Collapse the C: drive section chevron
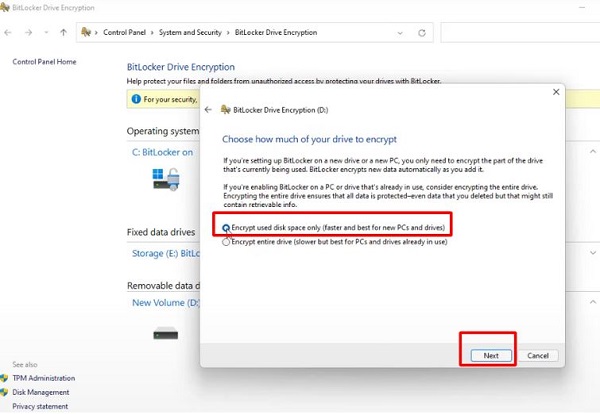The height and width of the screenshot is (414, 600). (x=593, y=152)
